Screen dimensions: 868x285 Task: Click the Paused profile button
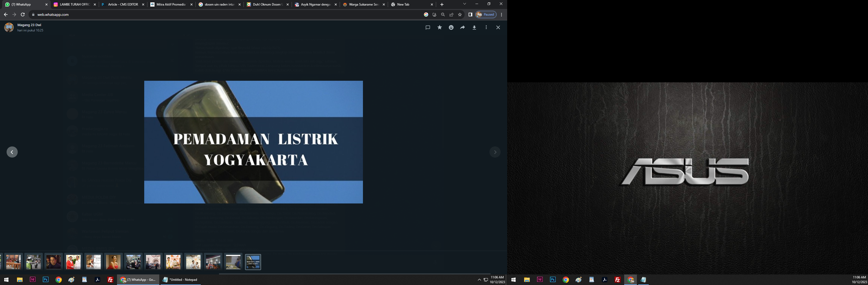click(486, 15)
